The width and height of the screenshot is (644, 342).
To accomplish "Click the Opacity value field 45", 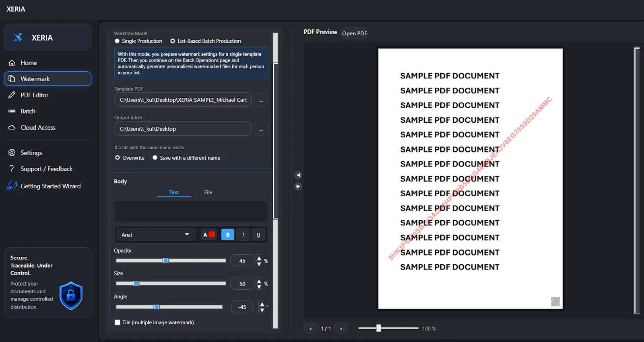I will click(242, 261).
